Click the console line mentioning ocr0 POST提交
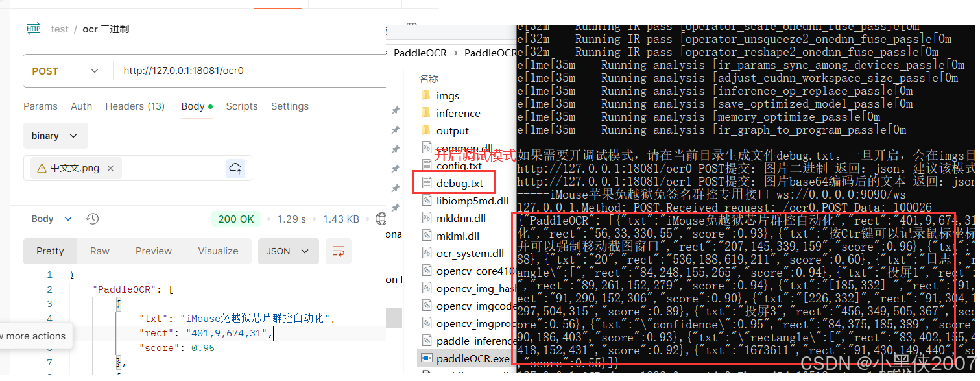This screenshot has width=980, height=381. 746,169
